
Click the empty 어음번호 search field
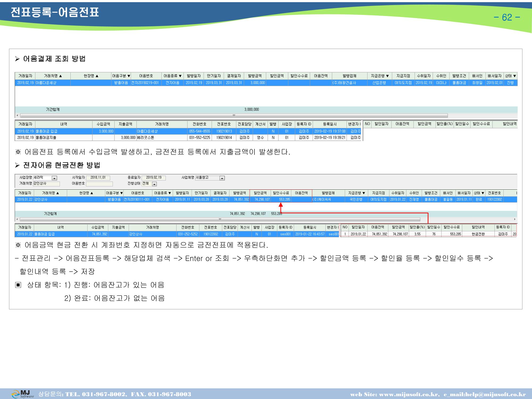click(99, 184)
